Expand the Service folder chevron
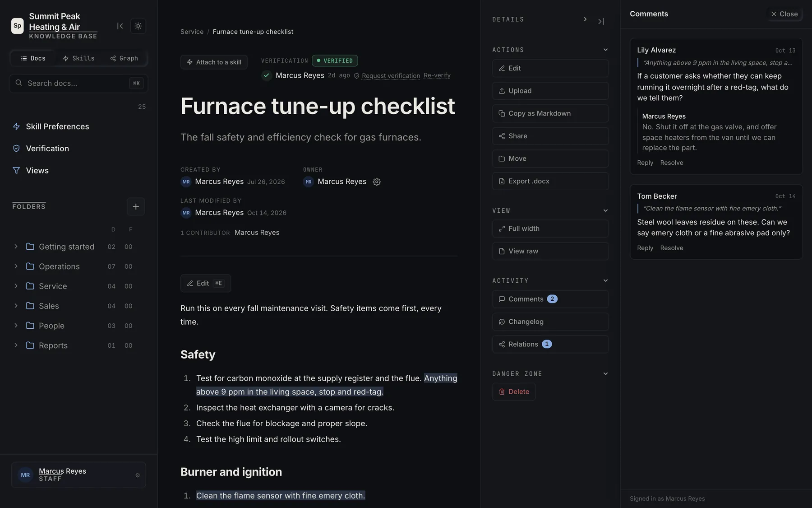The height and width of the screenshot is (508, 812). [16, 286]
